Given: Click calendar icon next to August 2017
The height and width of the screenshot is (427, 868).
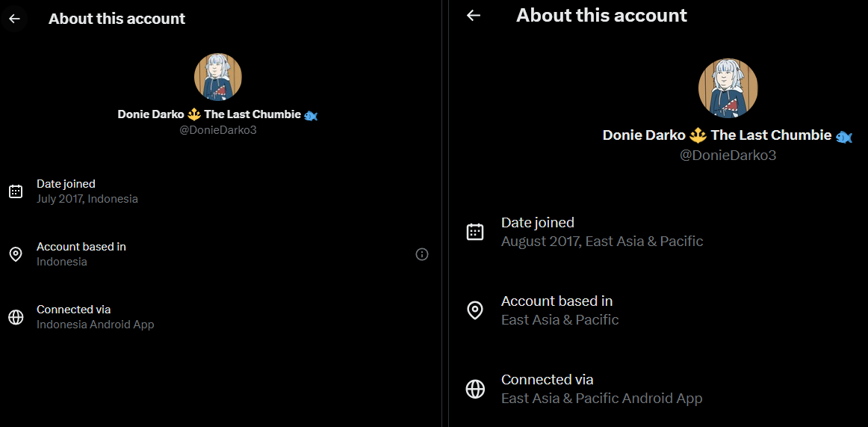Looking at the screenshot, I should [x=475, y=232].
